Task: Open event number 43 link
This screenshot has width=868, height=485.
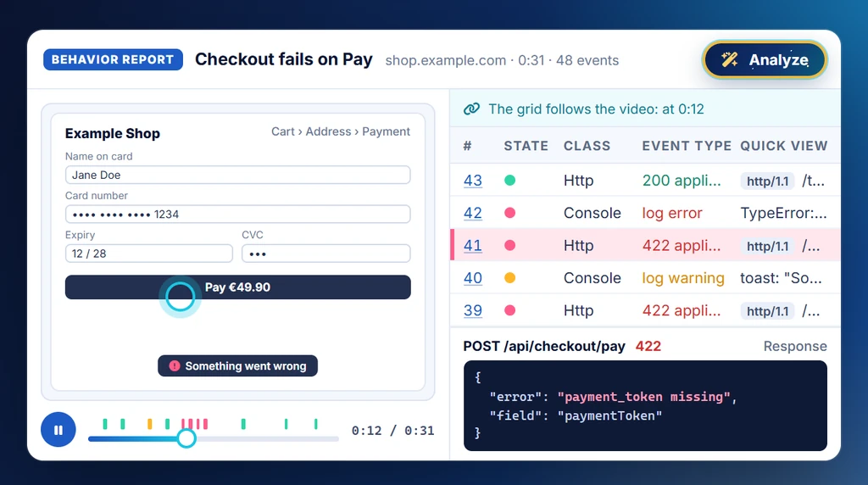Action: [473, 181]
